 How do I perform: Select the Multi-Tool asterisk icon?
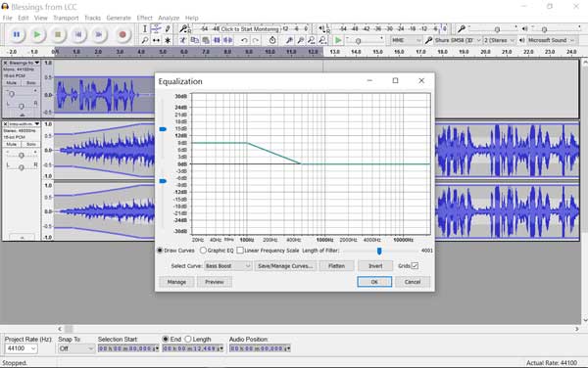168,40
